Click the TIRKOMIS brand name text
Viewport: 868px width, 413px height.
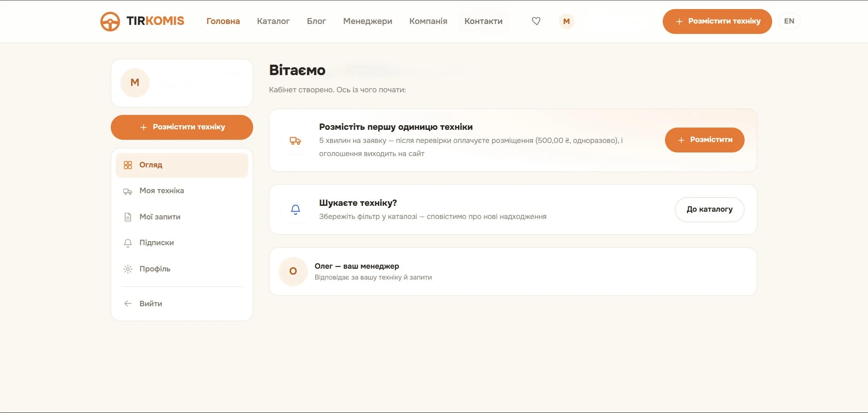click(x=156, y=21)
